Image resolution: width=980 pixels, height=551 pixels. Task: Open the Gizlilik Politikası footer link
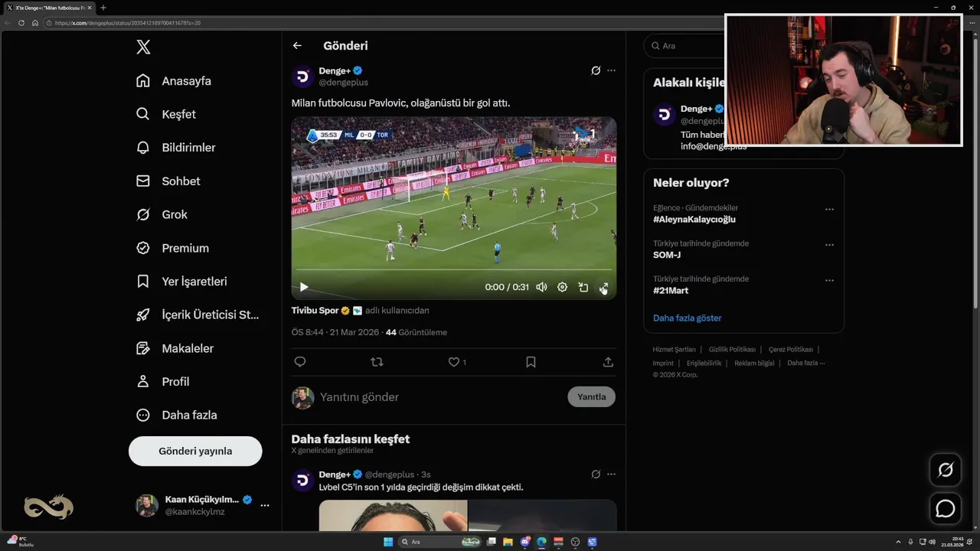tap(732, 349)
